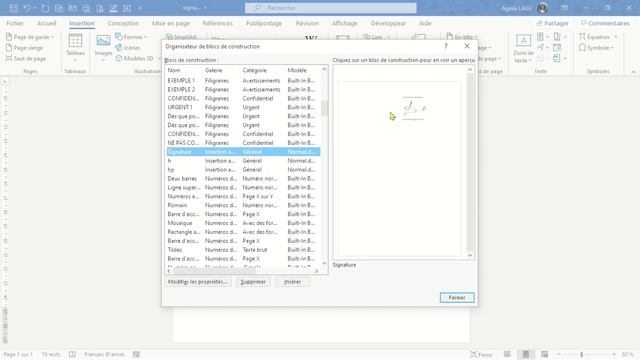640x360 pixels.
Task: Click the Supprimer button
Action: point(253,282)
